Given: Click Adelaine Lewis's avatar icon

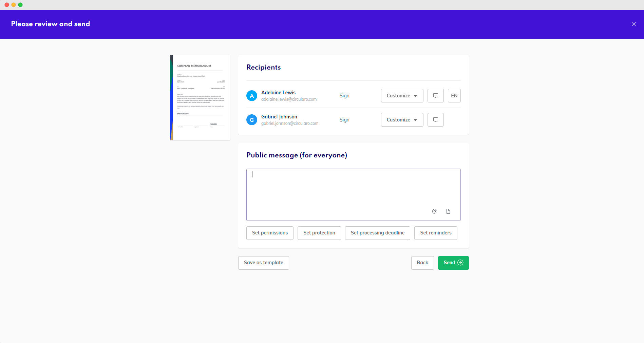Looking at the screenshot, I should (x=251, y=96).
